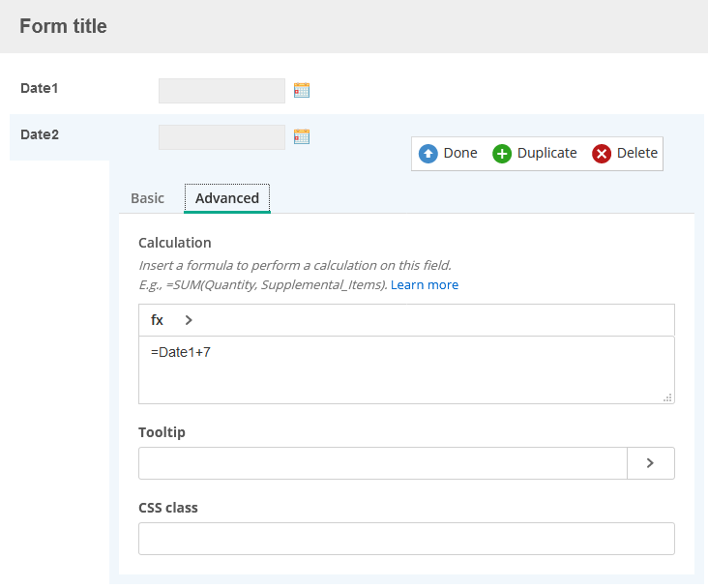This screenshot has height=588, width=708.
Task: Switch to the Basic tab
Action: click(x=147, y=198)
